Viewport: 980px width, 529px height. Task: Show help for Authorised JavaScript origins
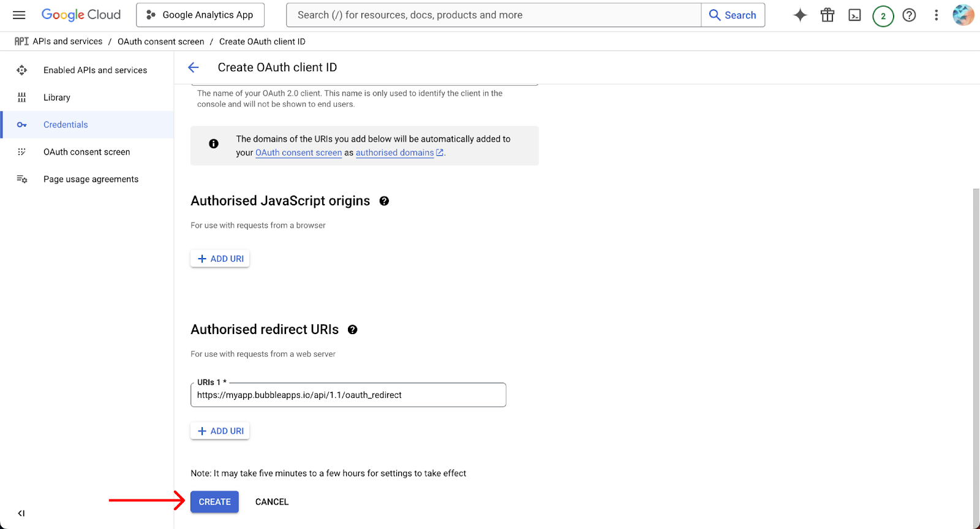pos(384,201)
